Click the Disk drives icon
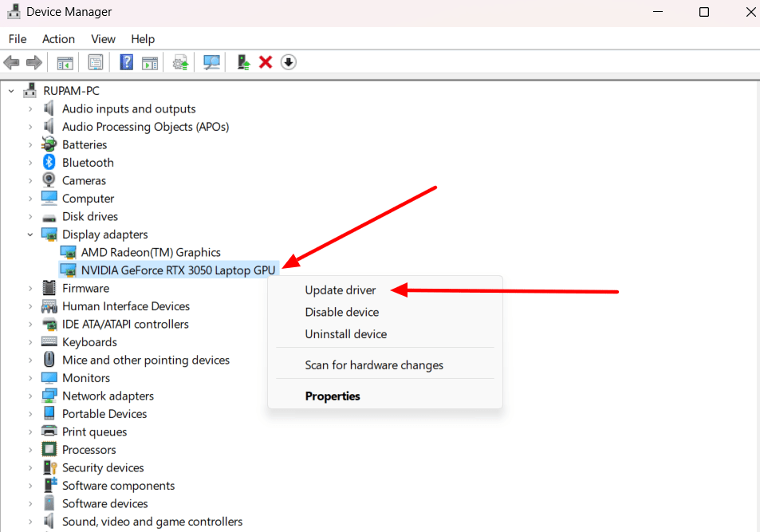 (x=49, y=217)
